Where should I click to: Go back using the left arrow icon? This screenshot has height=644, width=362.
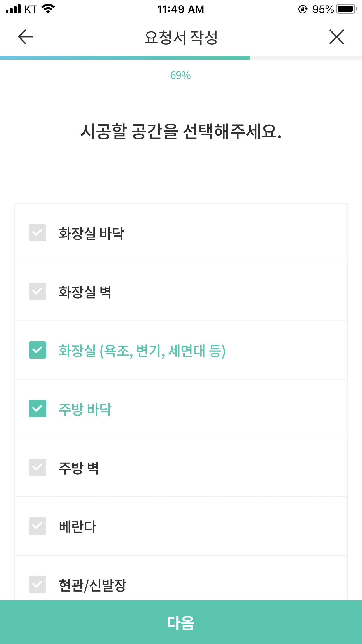(x=25, y=37)
